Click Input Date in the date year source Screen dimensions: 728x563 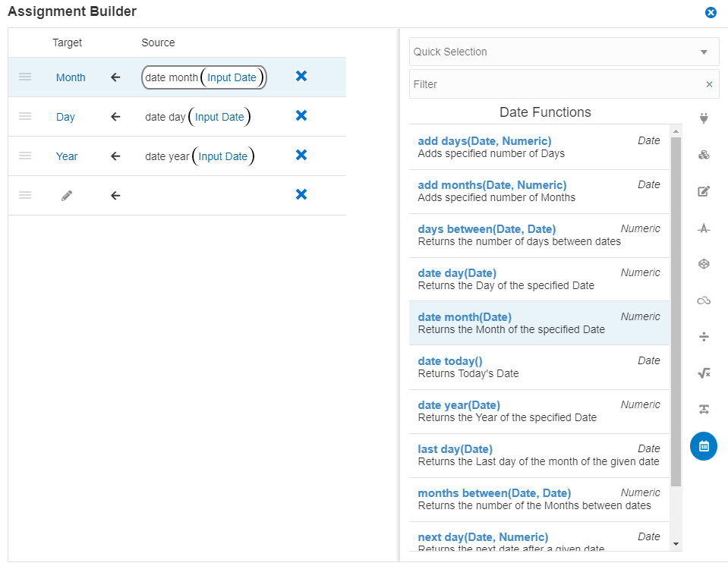tap(223, 156)
